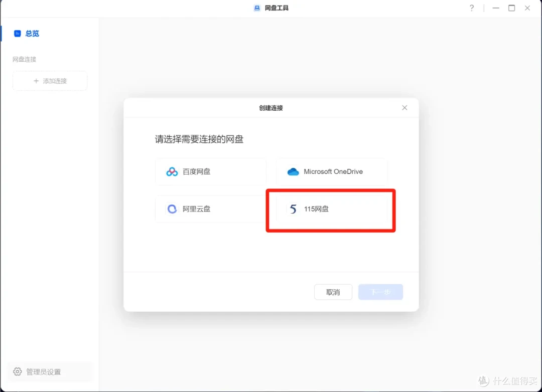The image size is (542, 392).
Task: Click the 115网盘 '5' icon
Action: tap(293, 209)
